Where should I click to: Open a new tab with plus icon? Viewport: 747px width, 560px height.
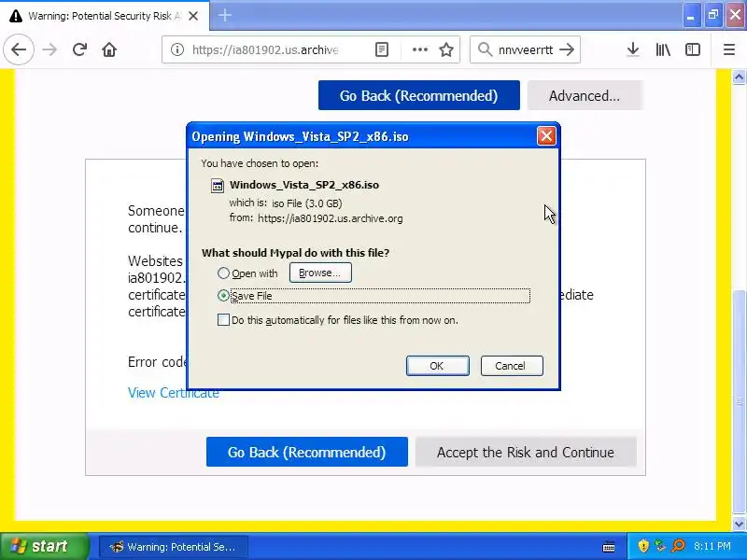coord(225,15)
